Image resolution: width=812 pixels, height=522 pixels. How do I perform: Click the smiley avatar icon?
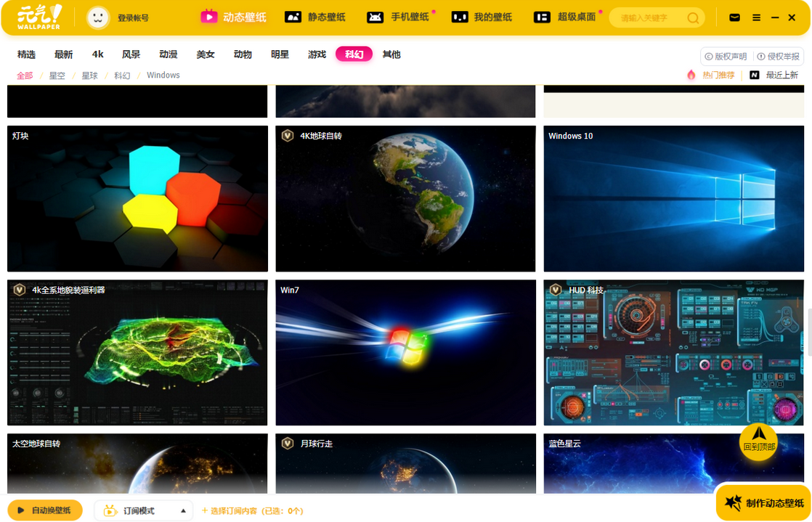click(x=98, y=17)
